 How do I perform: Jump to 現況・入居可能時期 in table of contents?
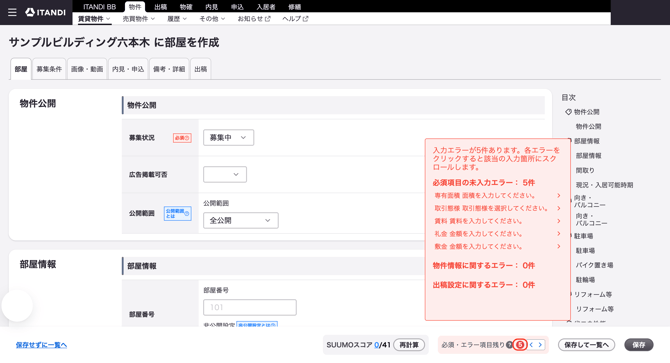tap(604, 185)
